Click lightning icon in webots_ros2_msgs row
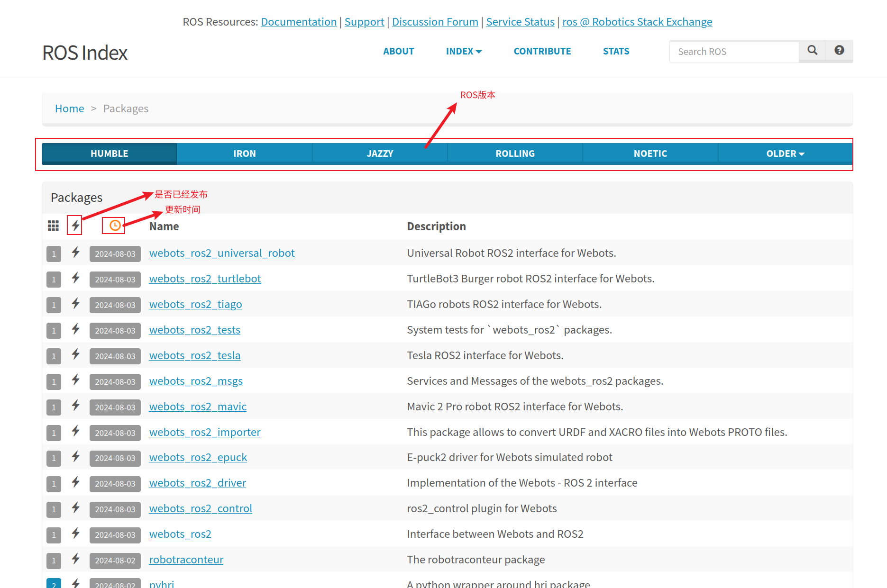887x588 pixels. pyautogui.click(x=75, y=380)
